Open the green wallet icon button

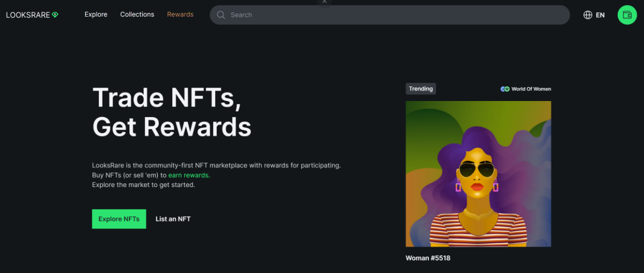pyautogui.click(x=626, y=15)
